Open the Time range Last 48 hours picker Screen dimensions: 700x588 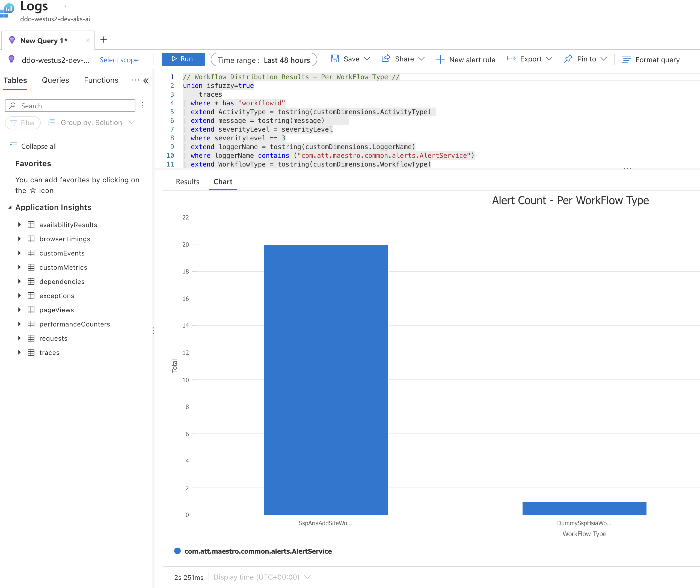(x=264, y=60)
